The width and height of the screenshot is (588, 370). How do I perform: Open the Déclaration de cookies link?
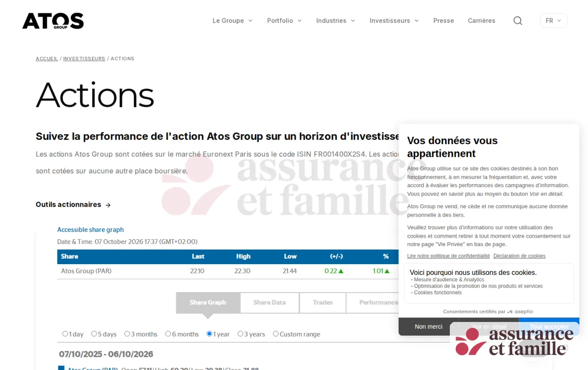click(x=519, y=256)
